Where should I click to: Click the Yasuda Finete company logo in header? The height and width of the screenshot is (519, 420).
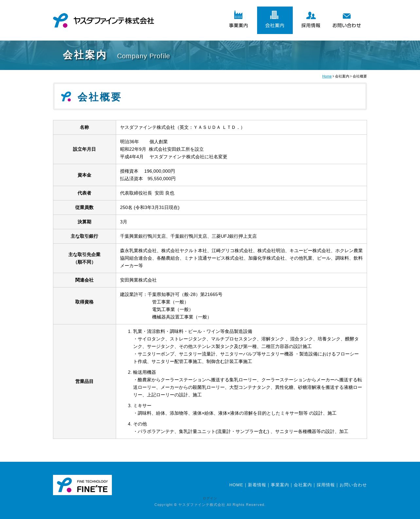pos(103,21)
